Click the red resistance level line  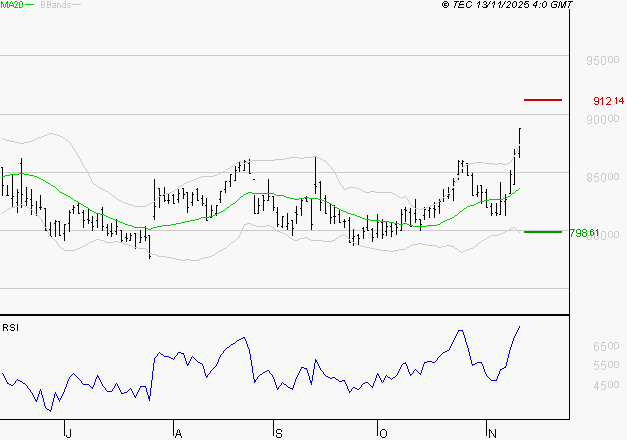pyautogui.click(x=543, y=100)
